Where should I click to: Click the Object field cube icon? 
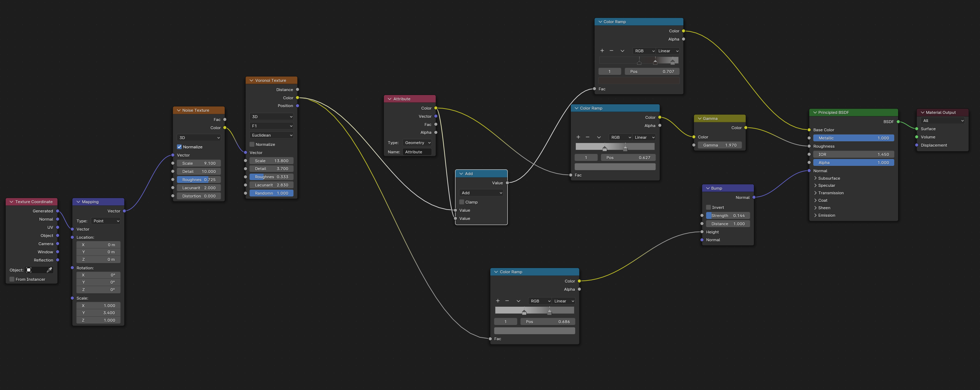click(x=28, y=270)
